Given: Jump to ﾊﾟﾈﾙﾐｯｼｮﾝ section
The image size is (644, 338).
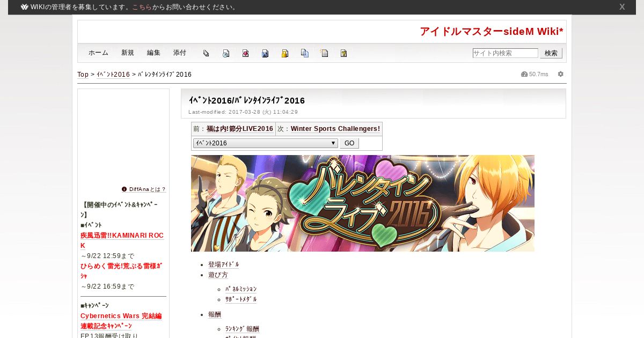Looking at the screenshot, I should point(241,289).
